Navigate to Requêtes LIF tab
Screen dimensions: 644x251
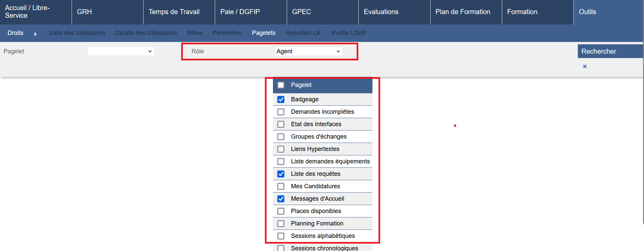[x=304, y=33]
